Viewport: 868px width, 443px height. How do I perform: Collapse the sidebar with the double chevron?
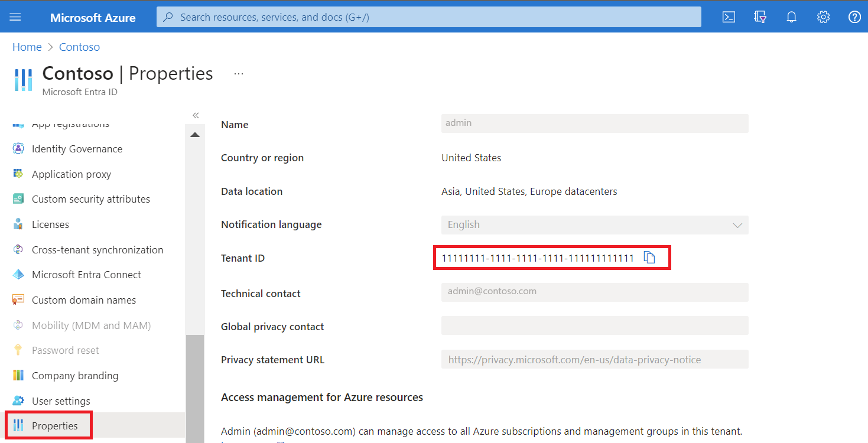[x=196, y=115]
